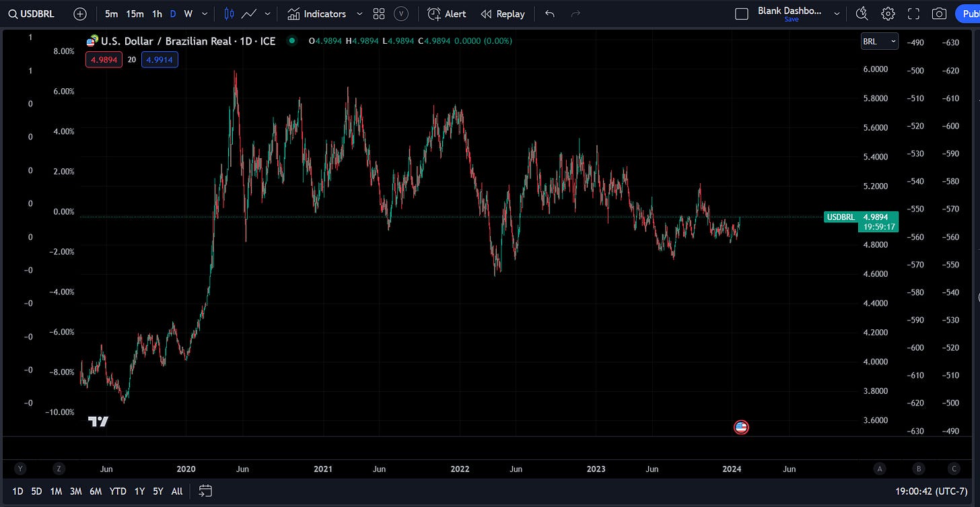
Task: Select the W weekly interval
Action: [x=188, y=13]
